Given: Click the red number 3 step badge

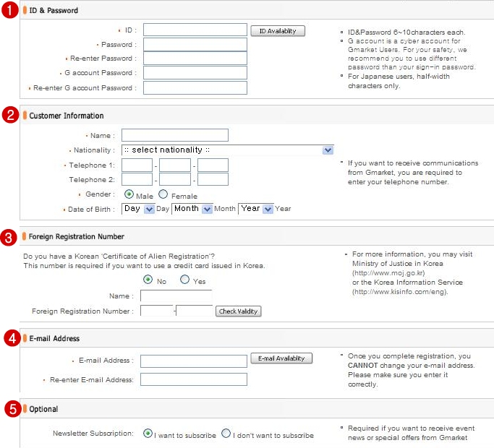Looking at the screenshot, I should (9, 238).
